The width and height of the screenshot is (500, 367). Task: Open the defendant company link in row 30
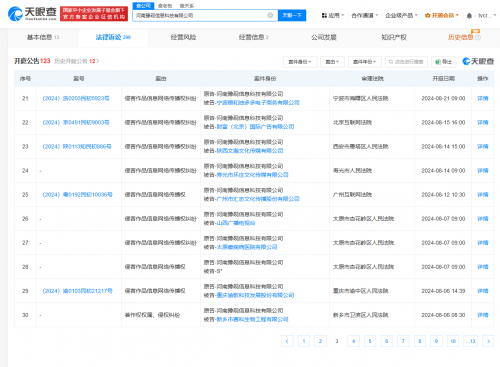click(x=252, y=319)
